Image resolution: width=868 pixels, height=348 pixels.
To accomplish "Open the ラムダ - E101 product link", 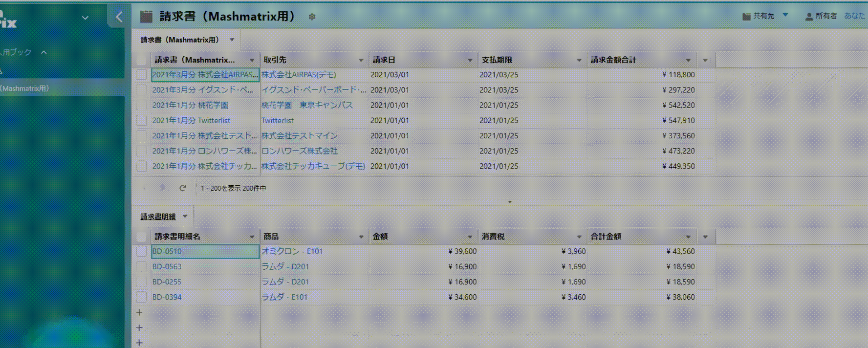I will click(285, 297).
